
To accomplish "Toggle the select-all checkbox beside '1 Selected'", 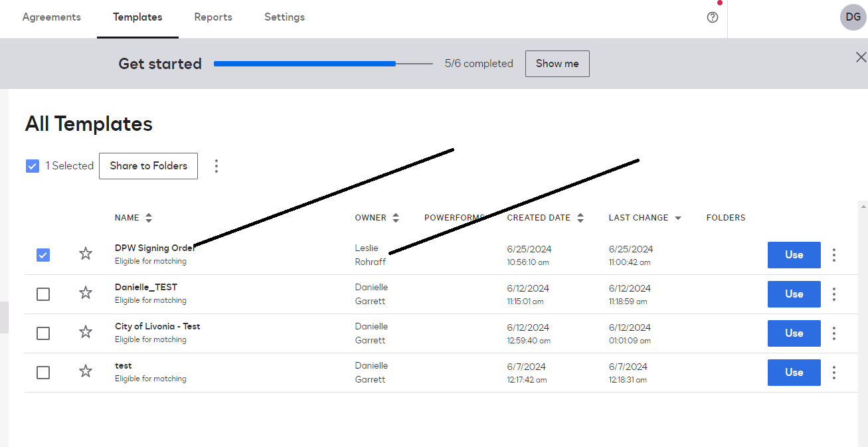I will coord(33,166).
